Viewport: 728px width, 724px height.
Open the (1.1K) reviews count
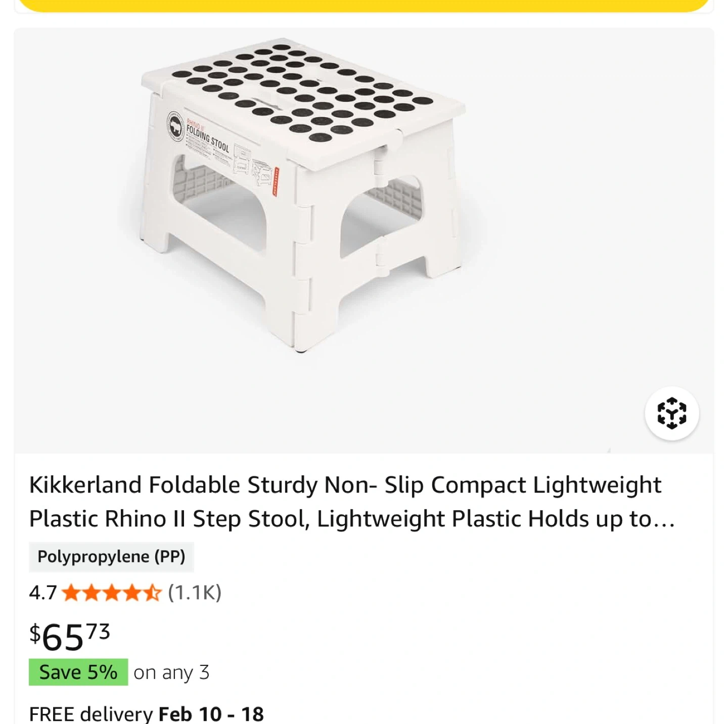point(195,593)
